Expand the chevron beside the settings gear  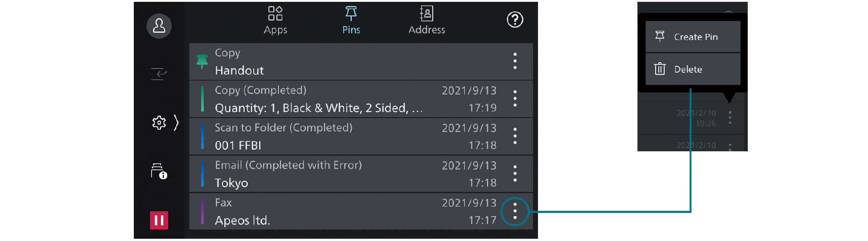[x=176, y=123]
